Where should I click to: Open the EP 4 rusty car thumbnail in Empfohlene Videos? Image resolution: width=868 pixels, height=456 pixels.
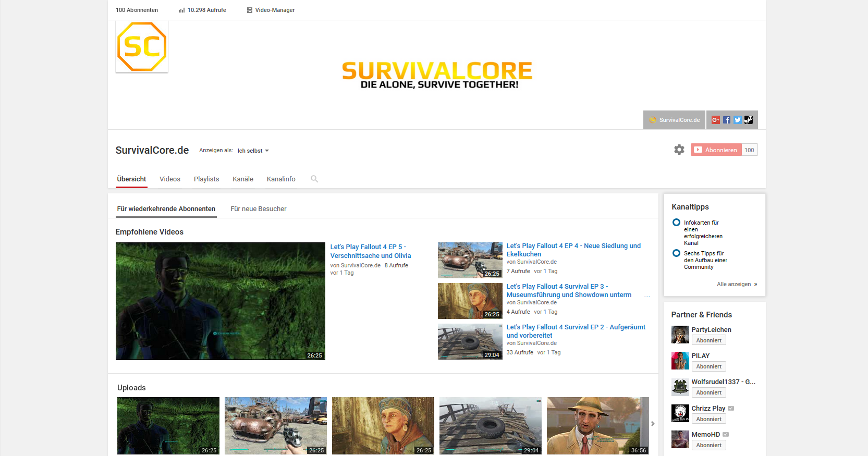coord(470,260)
